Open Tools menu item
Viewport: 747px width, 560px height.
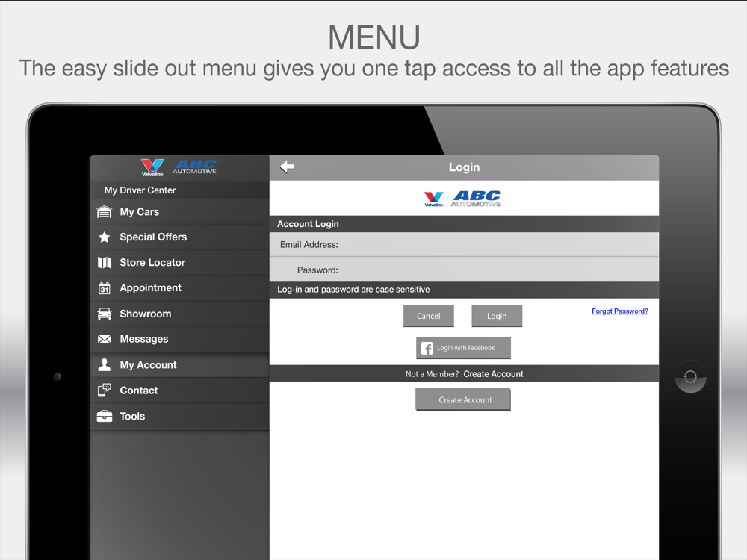pyautogui.click(x=180, y=416)
